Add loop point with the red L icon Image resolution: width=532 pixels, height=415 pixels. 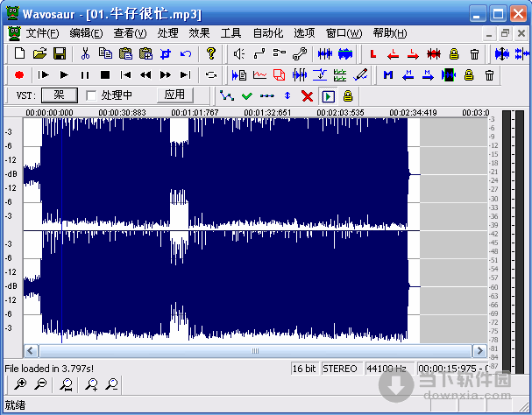(373, 53)
